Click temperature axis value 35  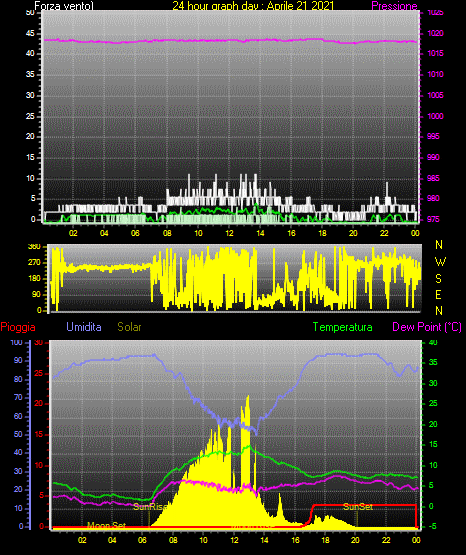(x=433, y=362)
